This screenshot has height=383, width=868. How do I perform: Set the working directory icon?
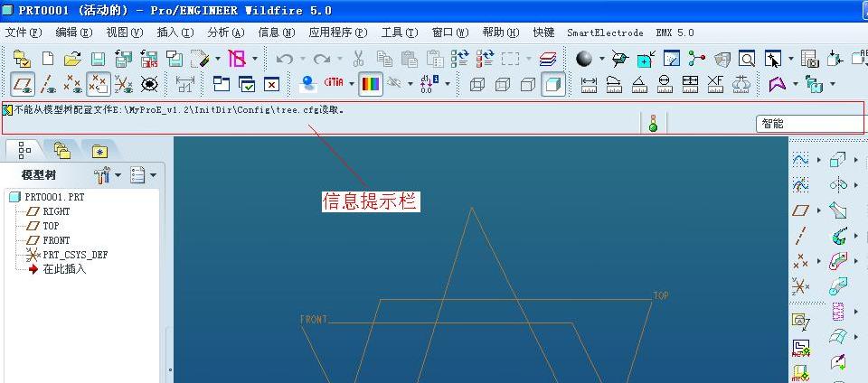click(22, 58)
